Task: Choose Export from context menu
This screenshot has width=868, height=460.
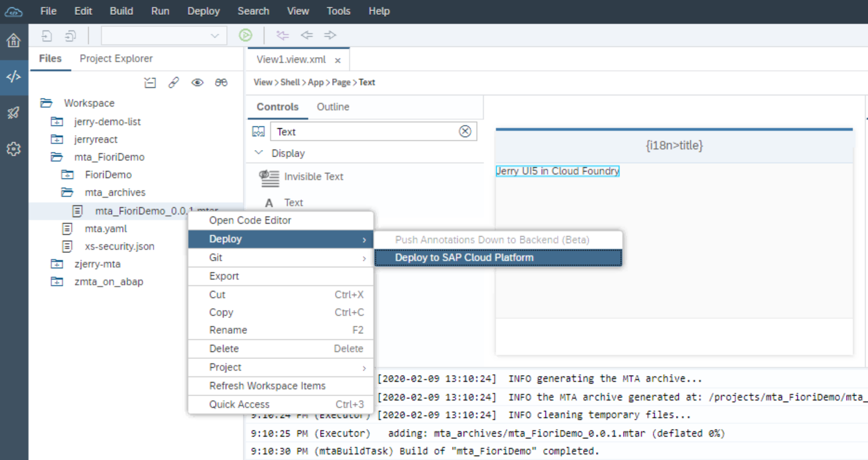Action: point(281,276)
